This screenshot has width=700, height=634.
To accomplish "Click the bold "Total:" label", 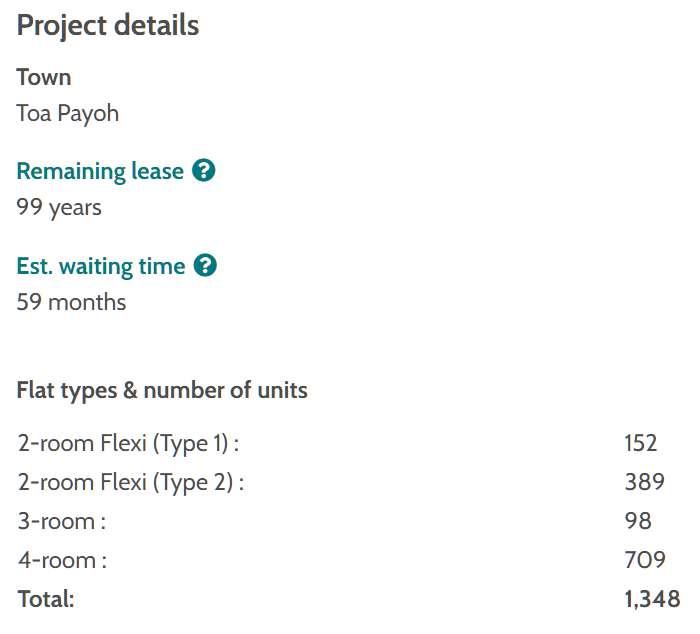I will click(x=46, y=599).
